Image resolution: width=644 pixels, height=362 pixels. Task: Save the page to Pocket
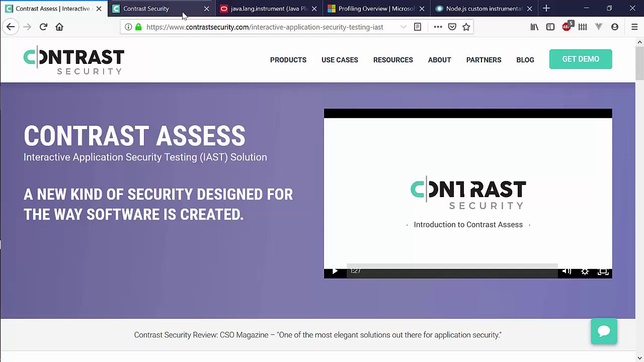452,27
